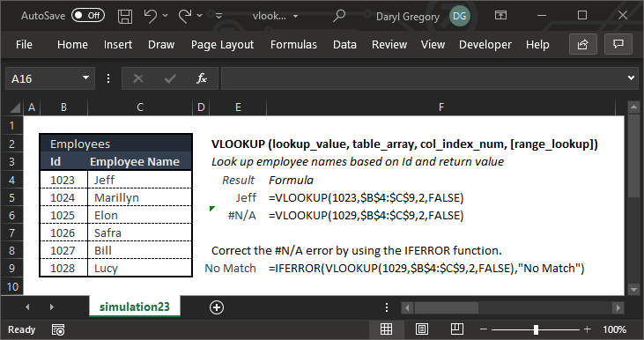This screenshot has width=644, height=340.
Task: Open the Review tab
Action: point(389,44)
